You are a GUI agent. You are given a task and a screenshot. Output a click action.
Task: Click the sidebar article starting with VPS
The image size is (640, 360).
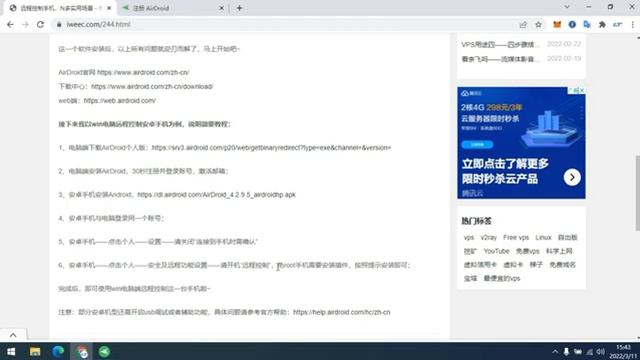500,44
